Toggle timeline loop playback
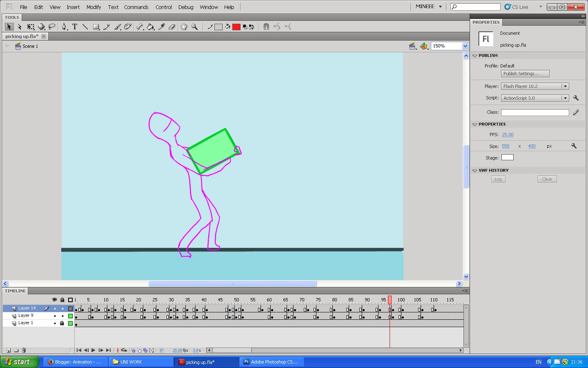 [124, 350]
